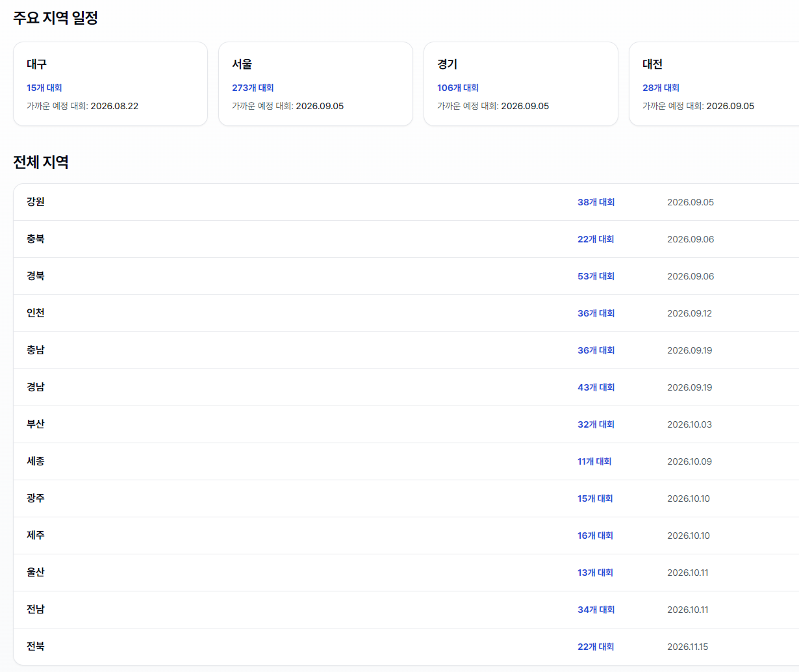Open the 대구 region card
The image size is (799, 672).
click(x=110, y=84)
